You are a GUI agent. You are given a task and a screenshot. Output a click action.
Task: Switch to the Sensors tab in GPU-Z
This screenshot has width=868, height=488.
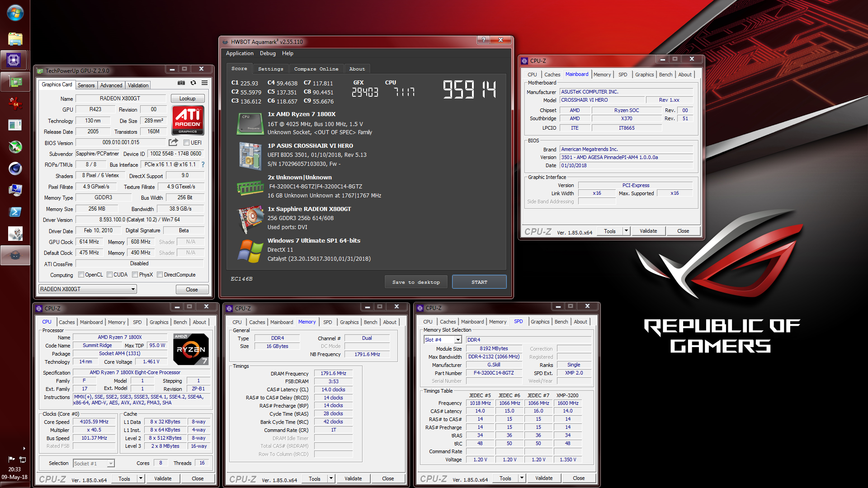pyautogui.click(x=86, y=85)
